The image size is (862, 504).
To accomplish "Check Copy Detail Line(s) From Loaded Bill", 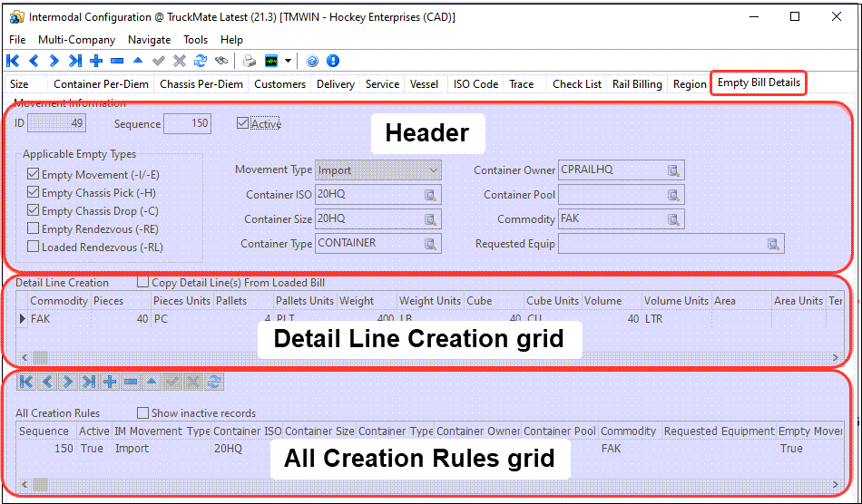I will click(142, 283).
